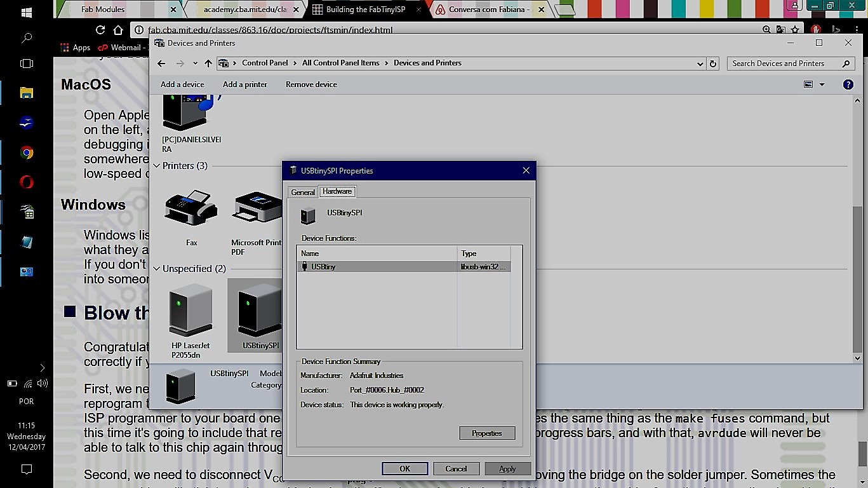
Task: Expand the All Control Panel Items chevron
Action: [x=387, y=63]
